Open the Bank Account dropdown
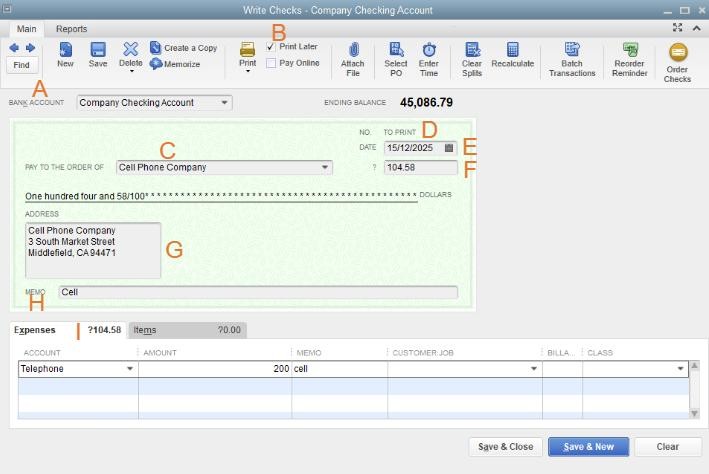This screenshot has width=709, height=474. tap(224, 103)
